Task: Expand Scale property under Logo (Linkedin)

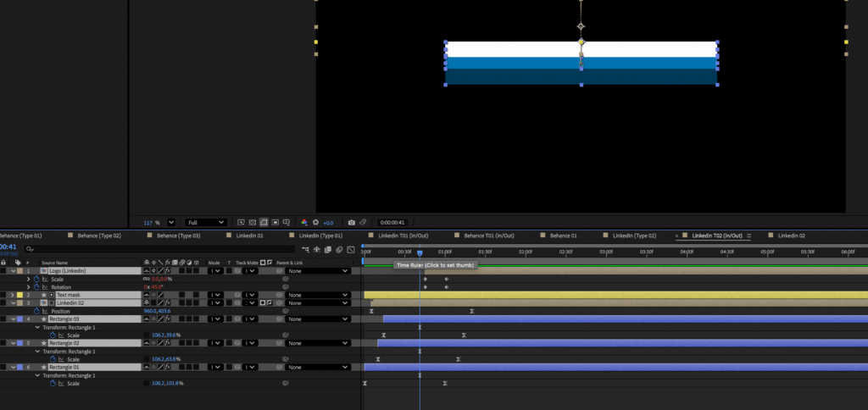Action: point(28,279)
